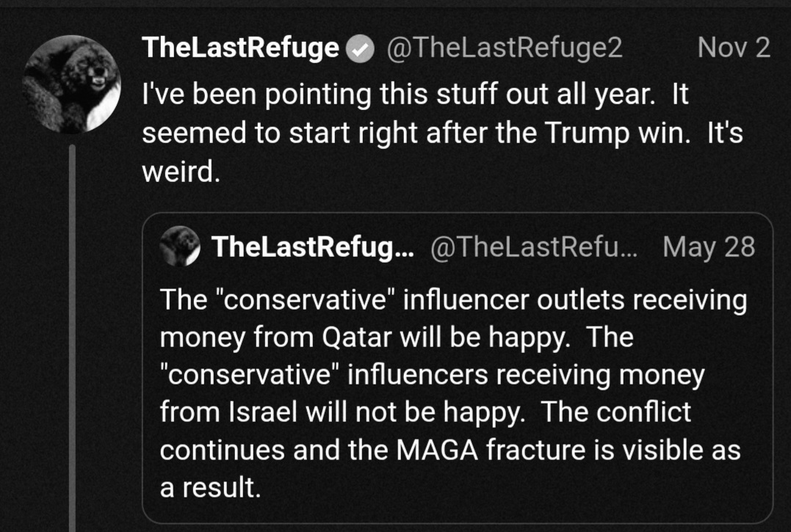Click the truncated TheLastRefug... name in quote

[x=313, y=247]
